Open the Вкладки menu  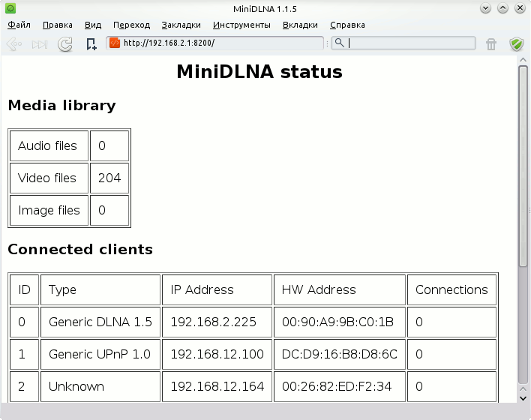300,25
